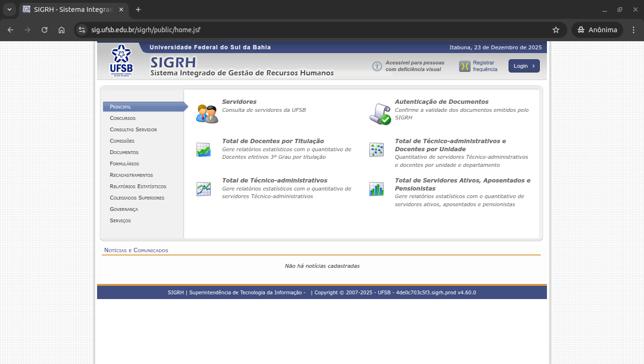Click the Técnico-administrativos por Unidade scatter icon
The image size is (644, 364).
[376, 149]
